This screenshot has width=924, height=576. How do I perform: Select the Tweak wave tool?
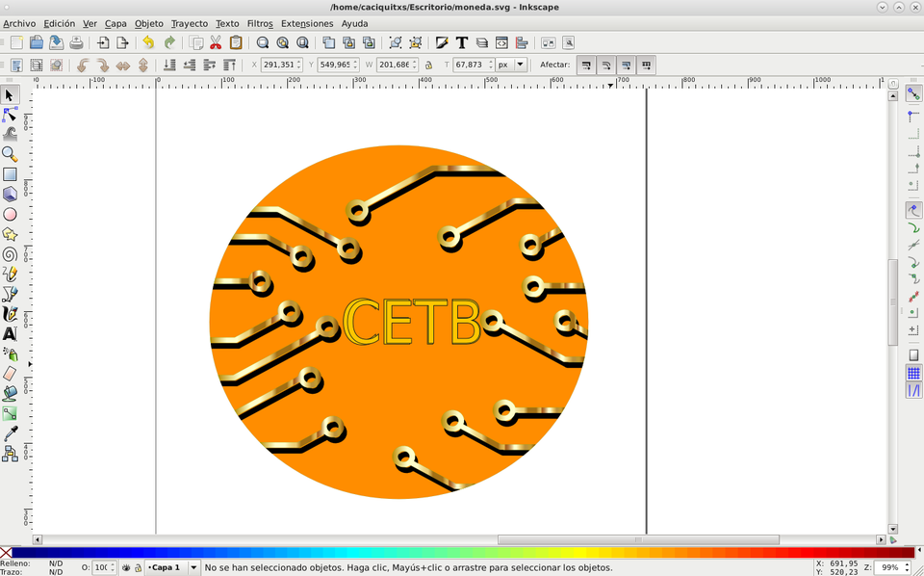tap(10, 135)
